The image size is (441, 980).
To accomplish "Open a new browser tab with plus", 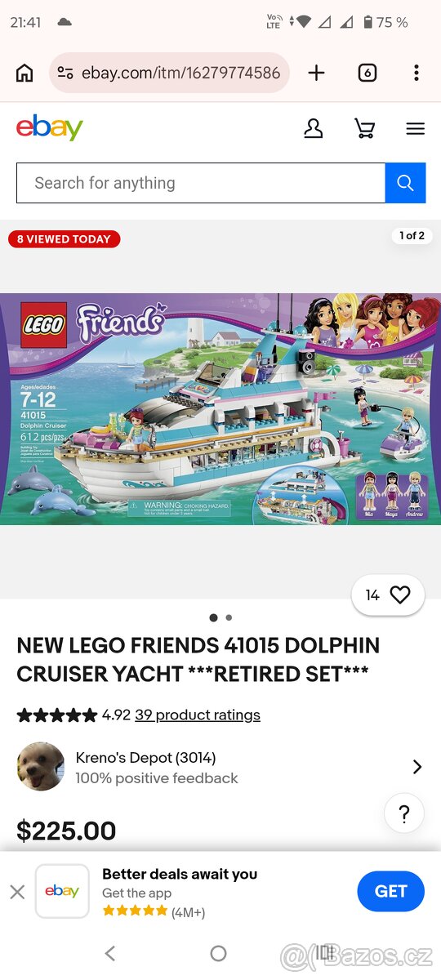I will 316,73.
